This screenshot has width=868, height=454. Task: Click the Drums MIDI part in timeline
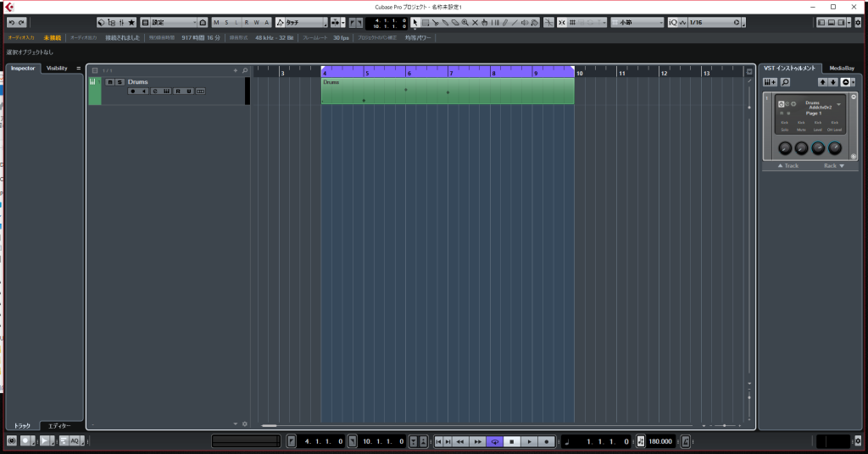(448, 91)
